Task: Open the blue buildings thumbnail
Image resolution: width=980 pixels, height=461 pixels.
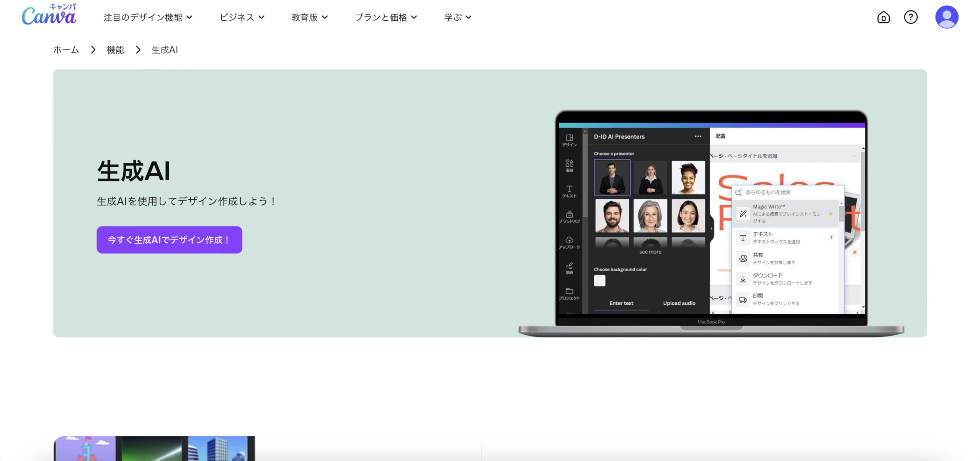Action: 218,448
